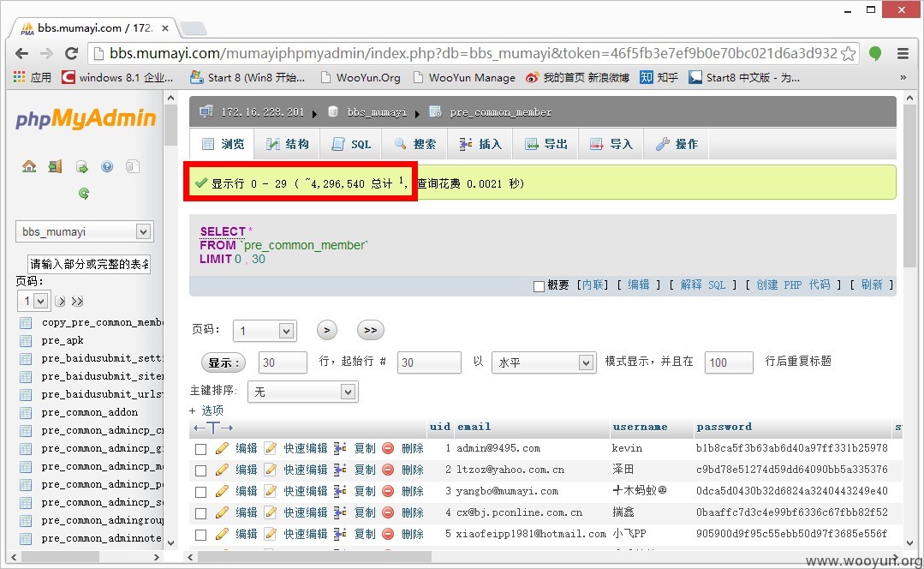Click the 创建 PHP 代码 link
The height and width of the screenshot is (569, 924).
point(793,284)
